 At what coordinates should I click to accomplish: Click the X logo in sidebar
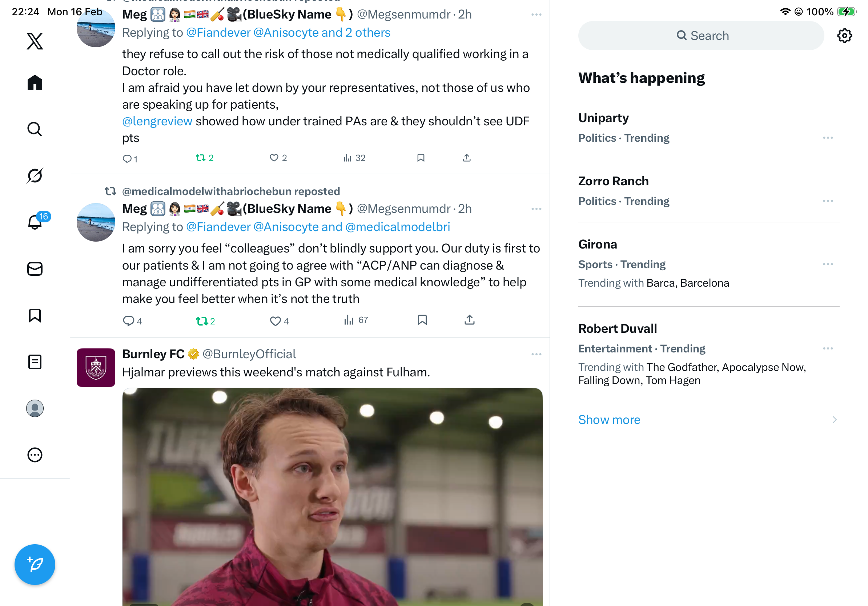tap(35, 41)
